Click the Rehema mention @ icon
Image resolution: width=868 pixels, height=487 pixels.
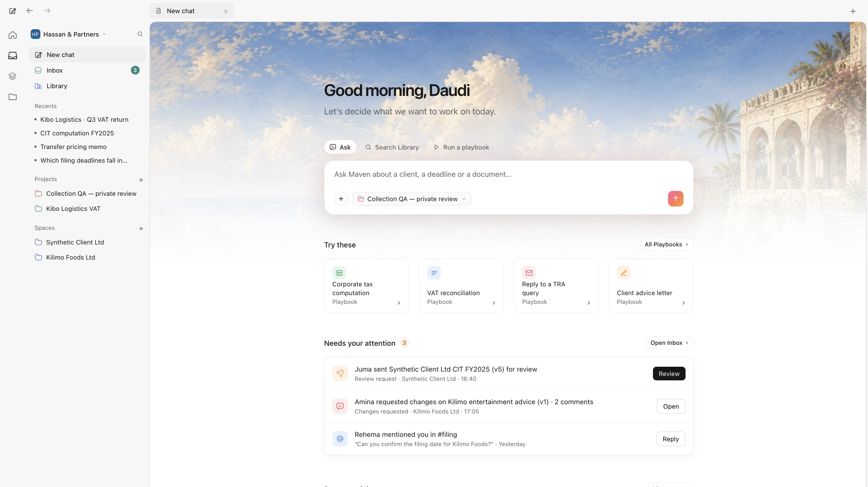coord(340,439)
